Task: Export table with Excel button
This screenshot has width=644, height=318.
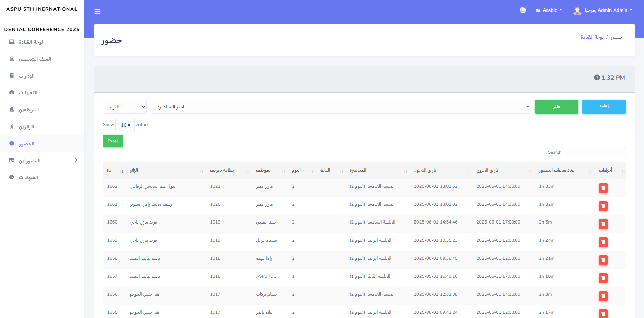Action: click(x=113, y=141)
